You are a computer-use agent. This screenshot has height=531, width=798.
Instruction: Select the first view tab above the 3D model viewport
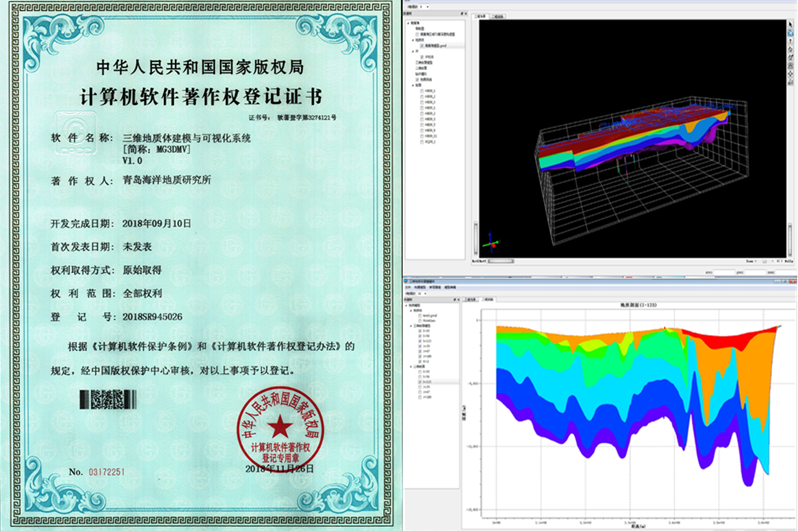tap(480, 16)
